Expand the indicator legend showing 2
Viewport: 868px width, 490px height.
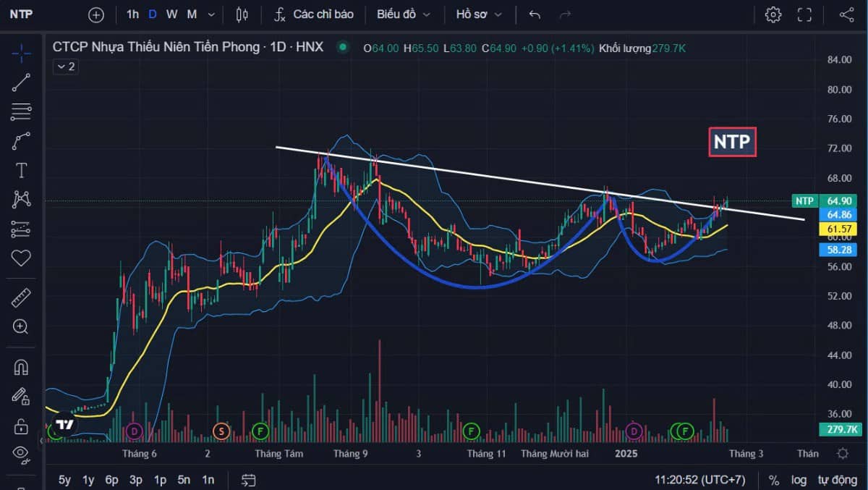tap(66, 67)
